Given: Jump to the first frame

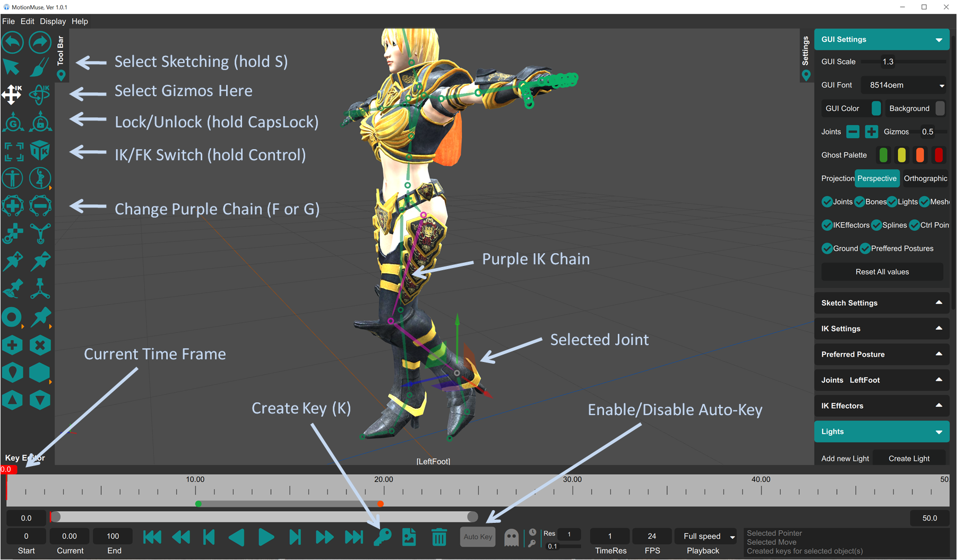Looking at the screenshot, I should click(152, 537).
